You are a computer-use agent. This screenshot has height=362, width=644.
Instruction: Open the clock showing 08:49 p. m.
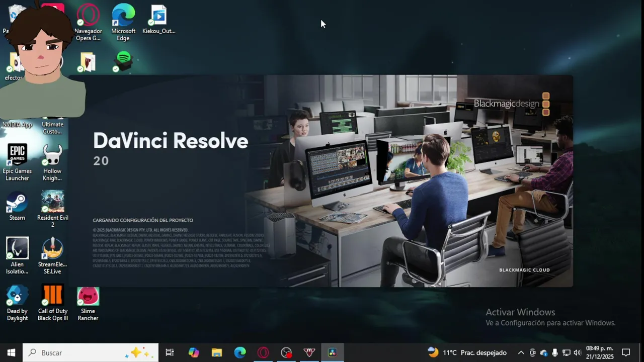click(600, 352)
